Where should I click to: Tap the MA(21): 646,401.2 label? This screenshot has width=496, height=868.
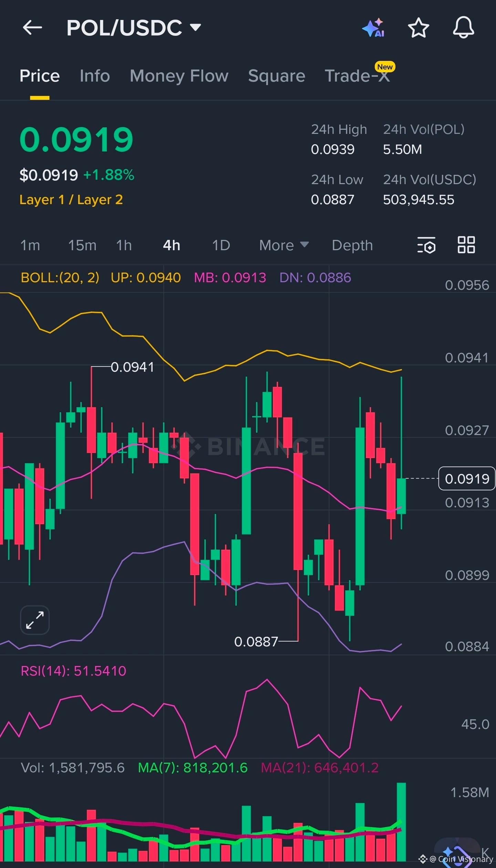point(320,768)
